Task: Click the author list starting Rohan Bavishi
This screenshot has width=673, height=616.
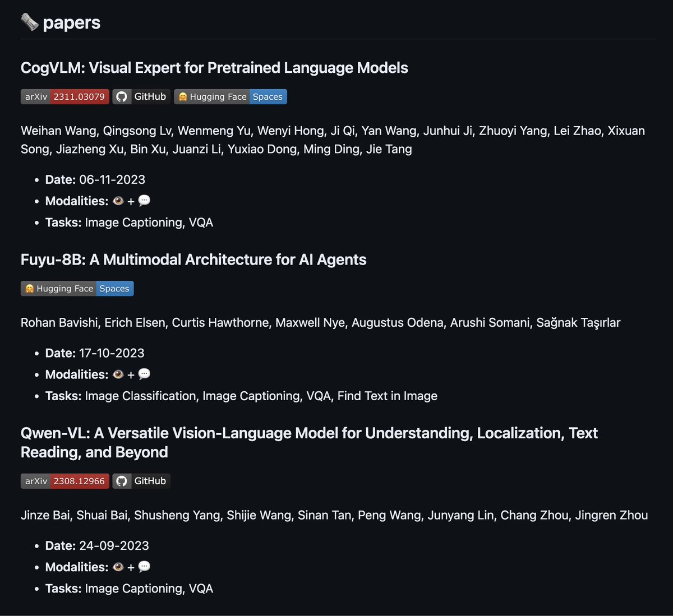Action: [x=320, y=323]
